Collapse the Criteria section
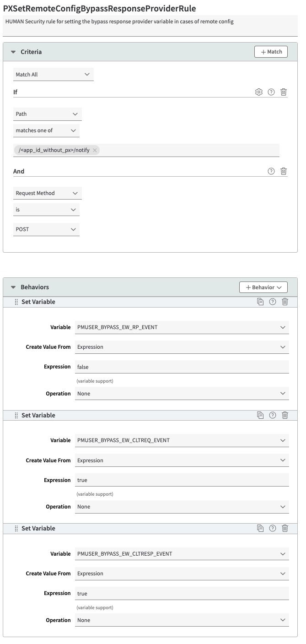Image resolution: width=306 pixels, height=644 pixels. [x=13, y=52]
